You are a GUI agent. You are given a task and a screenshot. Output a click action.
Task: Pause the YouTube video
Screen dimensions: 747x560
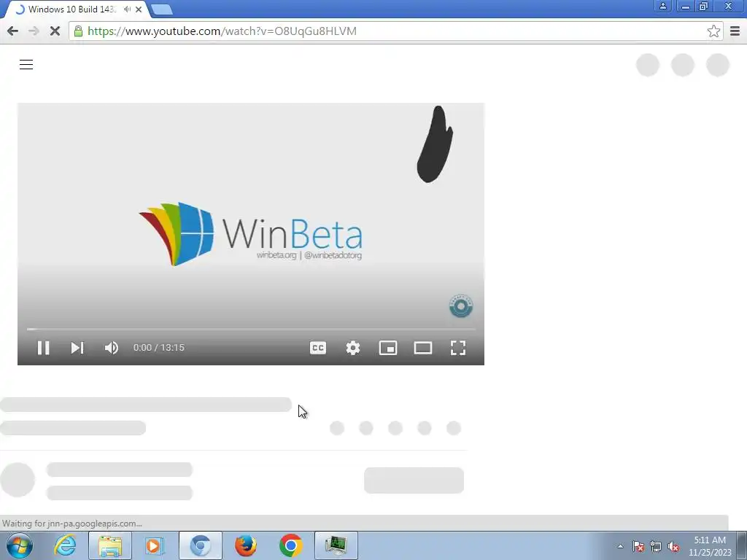coord(43,348)
